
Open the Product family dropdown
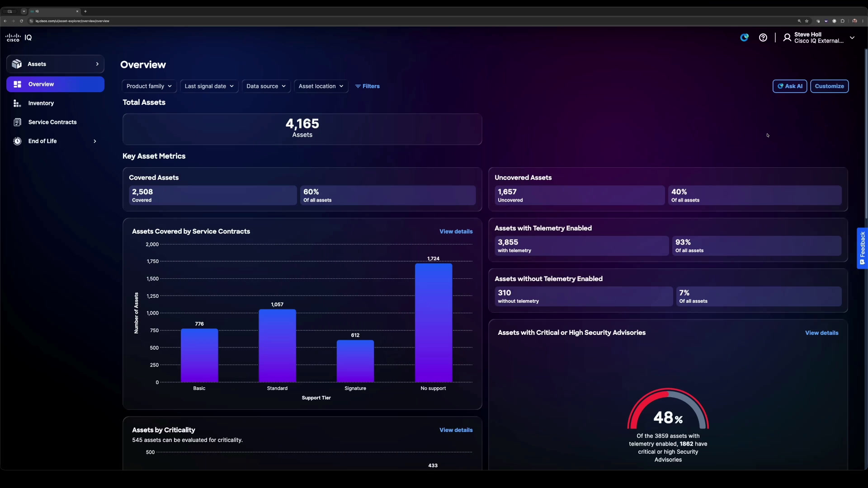149,86
